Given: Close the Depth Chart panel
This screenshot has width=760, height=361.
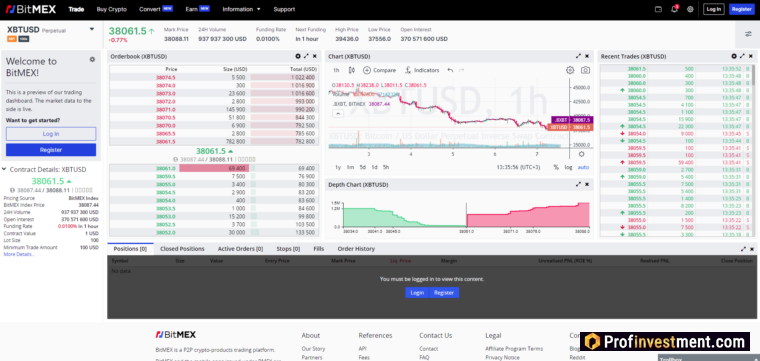Looking at the screenshot, I should click(587, 184).
